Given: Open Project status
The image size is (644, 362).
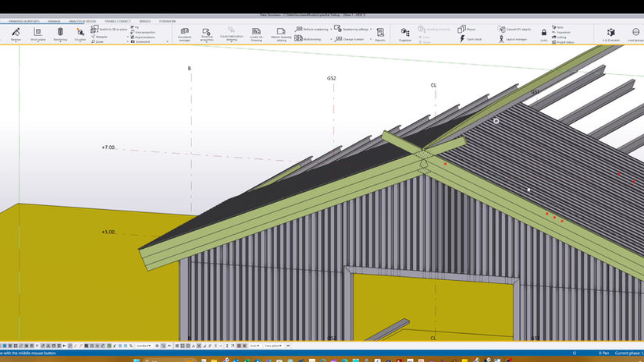Looking at the screenshot, I should (563, 42).
